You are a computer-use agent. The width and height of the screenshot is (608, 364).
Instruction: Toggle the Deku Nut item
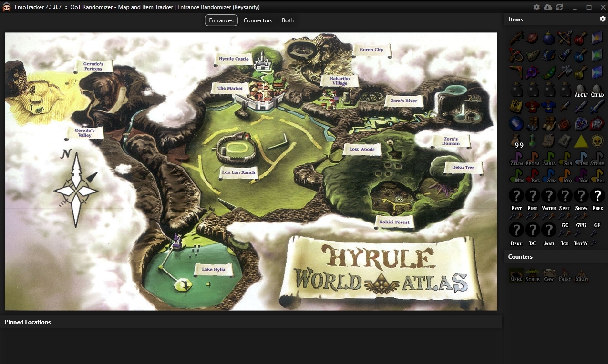click(x=533, y=38)
